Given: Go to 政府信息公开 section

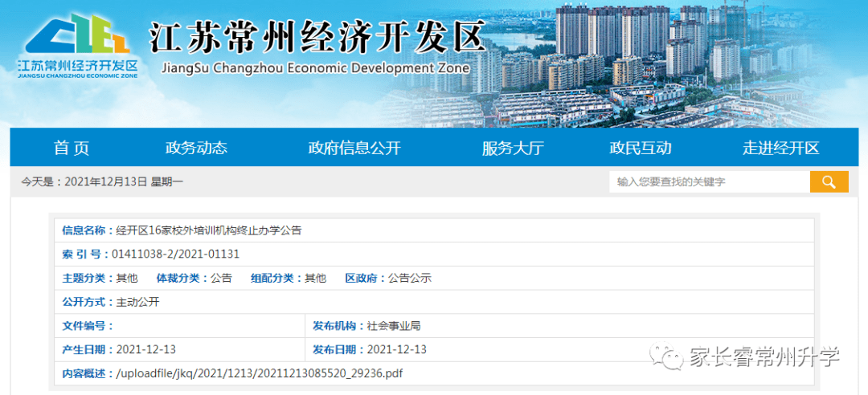Looking at the screenshot, I should (354, 148).
